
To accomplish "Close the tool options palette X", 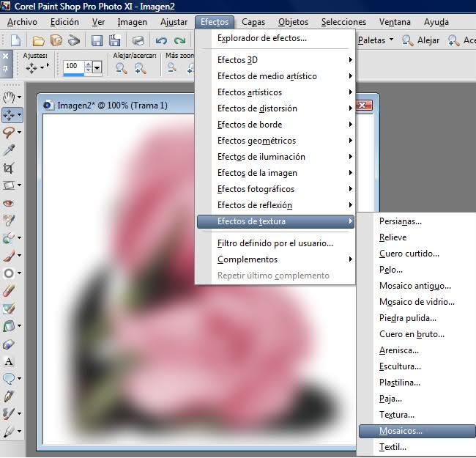I will (5, 56).
